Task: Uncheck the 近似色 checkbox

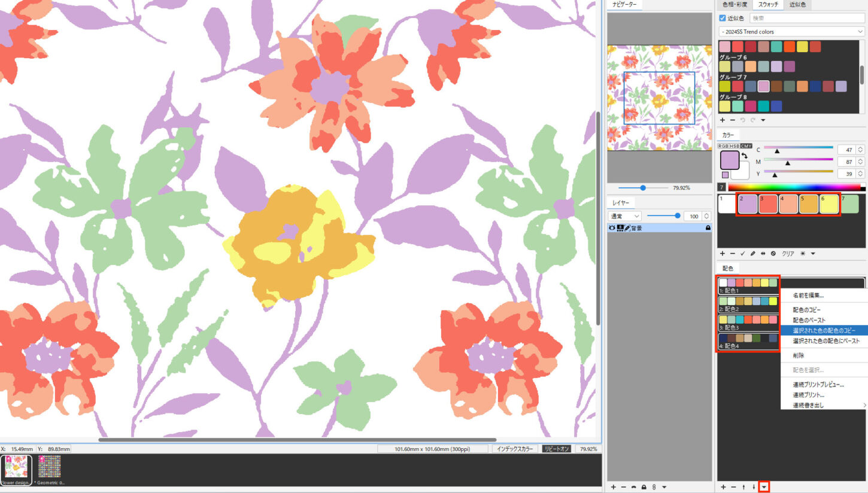Action: (x=723, y=19)
